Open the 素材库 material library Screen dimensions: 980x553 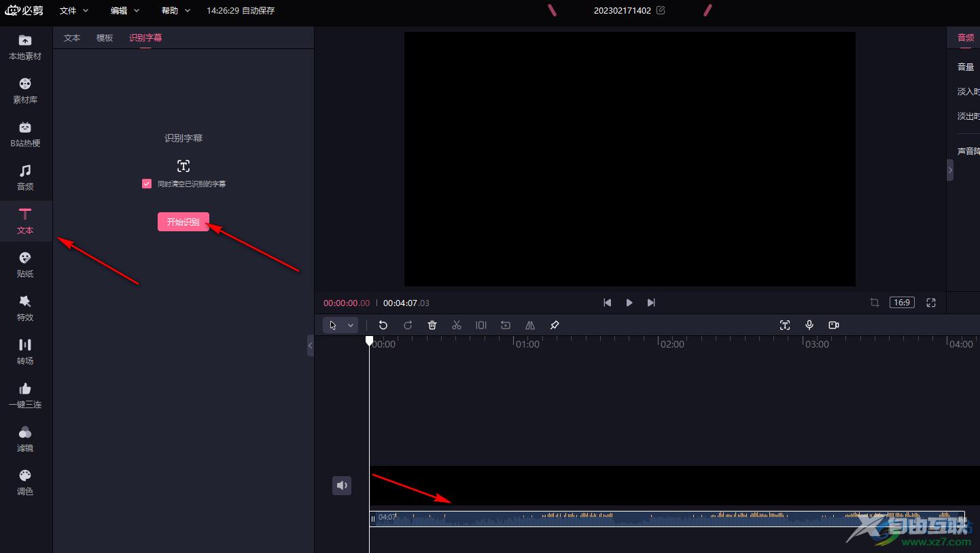[25, 91]
